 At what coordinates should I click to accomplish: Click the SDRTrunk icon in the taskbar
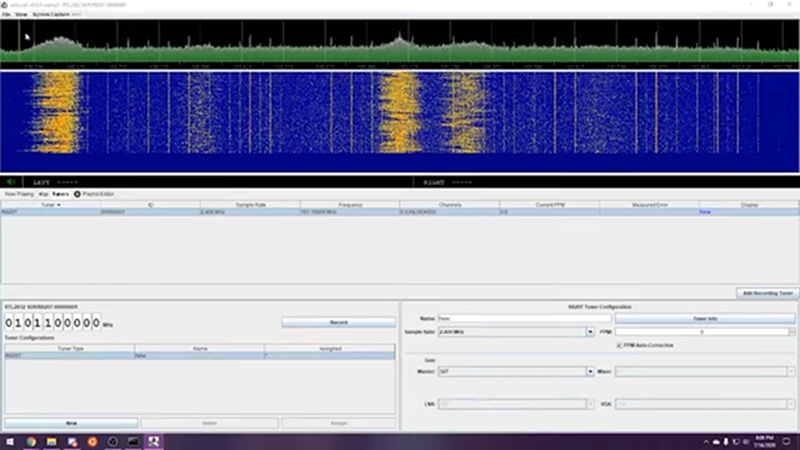coord(155,441)
